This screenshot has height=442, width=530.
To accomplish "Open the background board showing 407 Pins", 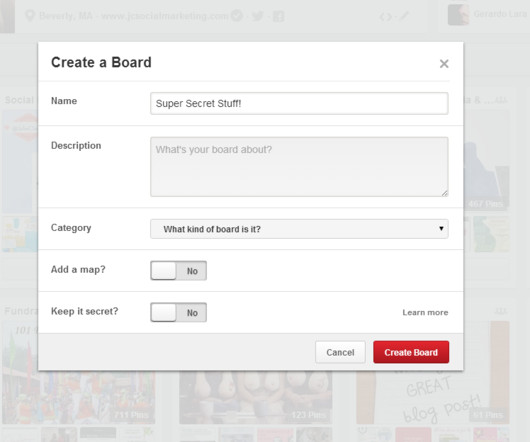I will click(486, 161).
